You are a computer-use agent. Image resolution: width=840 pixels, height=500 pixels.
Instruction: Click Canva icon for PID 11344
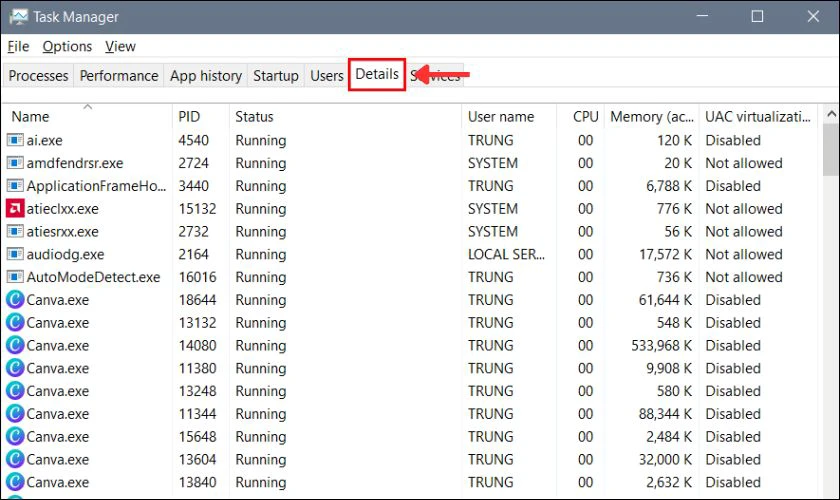(15, 414)
